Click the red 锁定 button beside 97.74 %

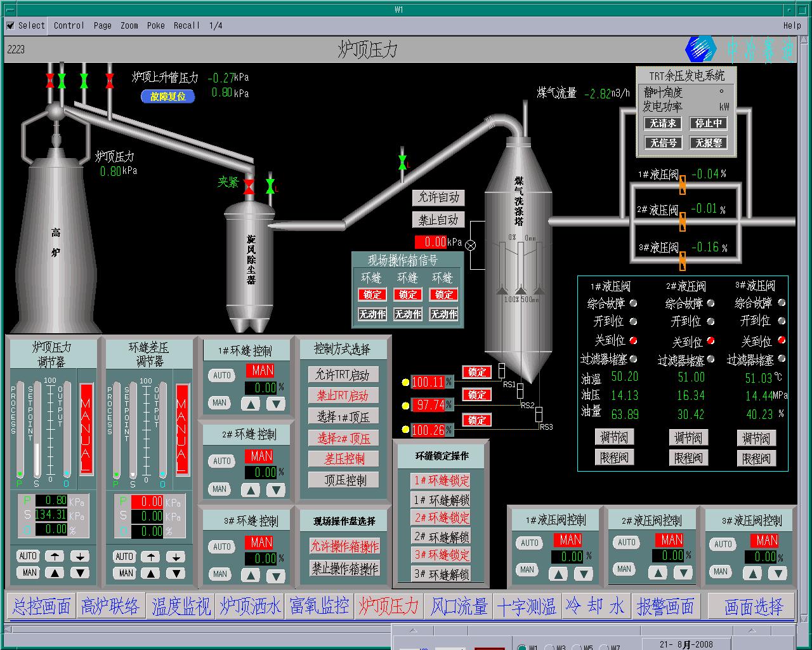point(477,395)
